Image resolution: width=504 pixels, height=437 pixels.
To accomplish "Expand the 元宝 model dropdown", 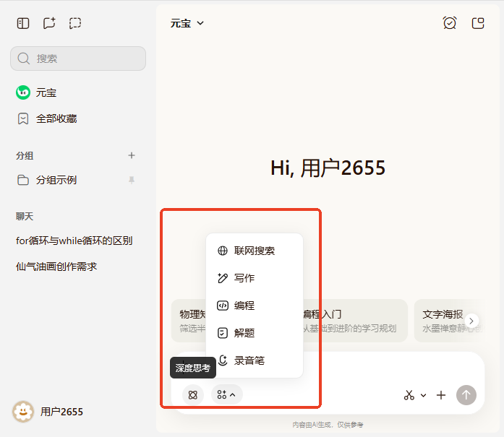I will [x=187, y=23].
